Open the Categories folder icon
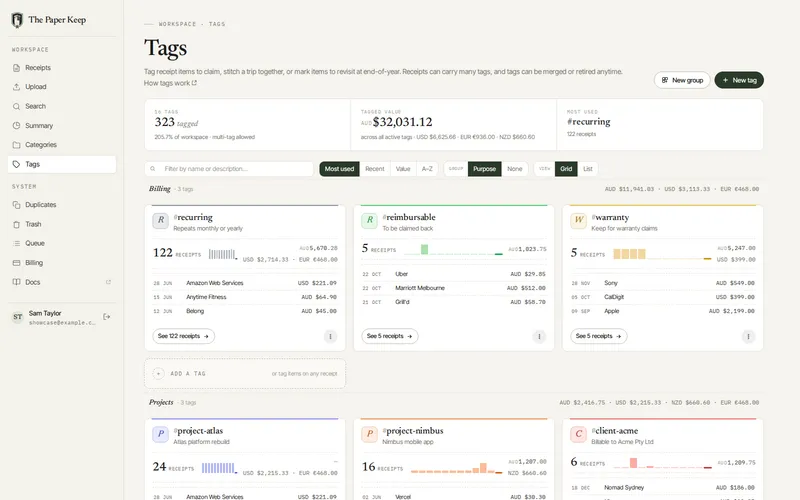800x500 pixels. (16, 145)
